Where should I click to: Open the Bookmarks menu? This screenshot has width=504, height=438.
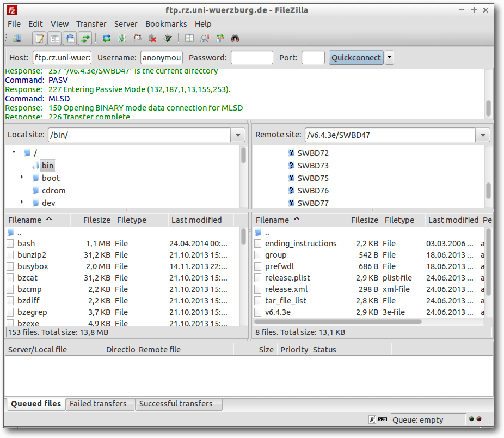pos(166,24)
